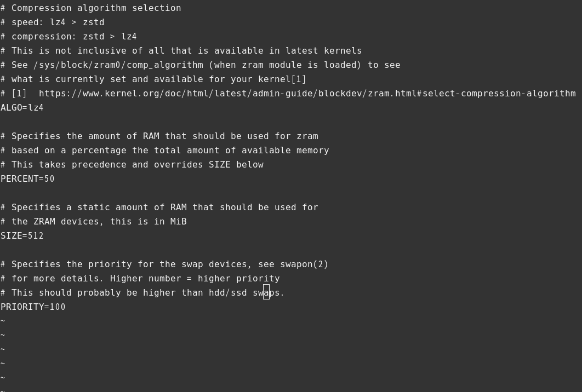Click the "percentage" word in the memory comment

click(x=99, y=151)
